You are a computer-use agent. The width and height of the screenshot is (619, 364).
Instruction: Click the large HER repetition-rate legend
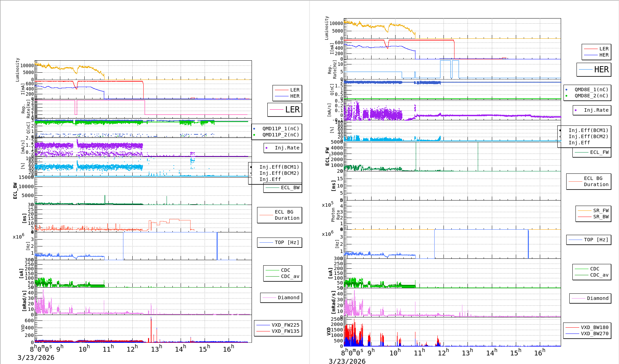coord(594,70)
